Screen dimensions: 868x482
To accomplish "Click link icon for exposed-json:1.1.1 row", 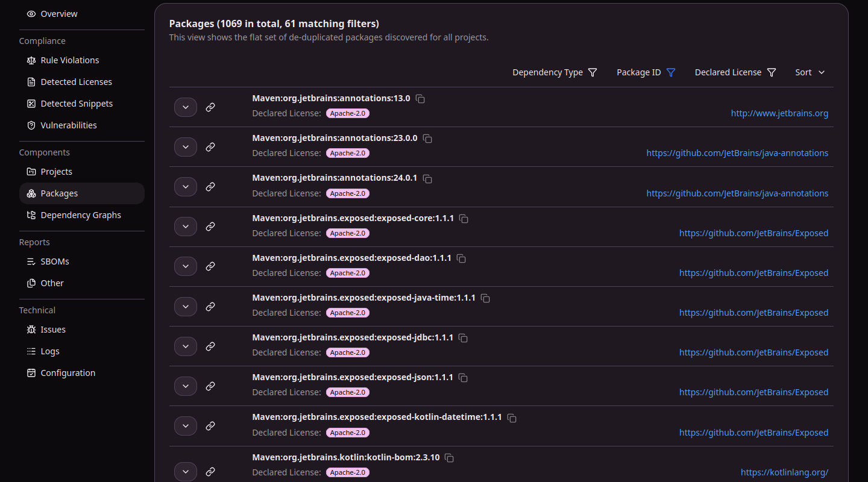I will click(210, 386).
